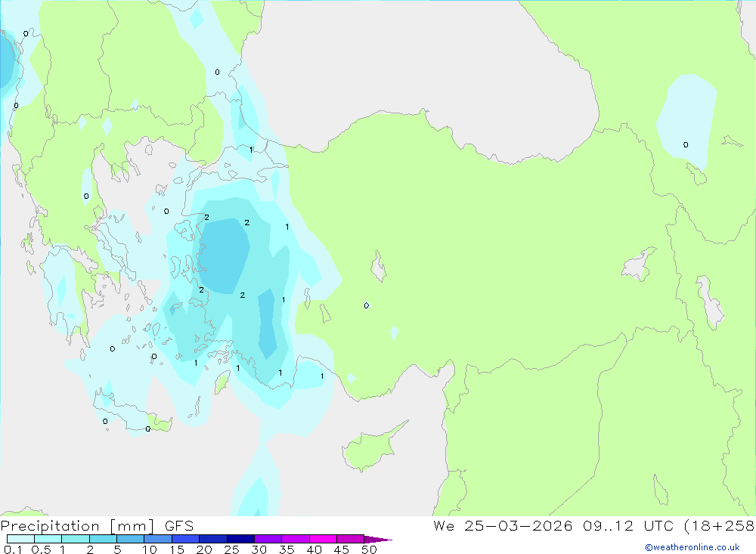Click the above-50 mm legend arrow tip
This screenshot has width=756, height=554.
point(377,539)
